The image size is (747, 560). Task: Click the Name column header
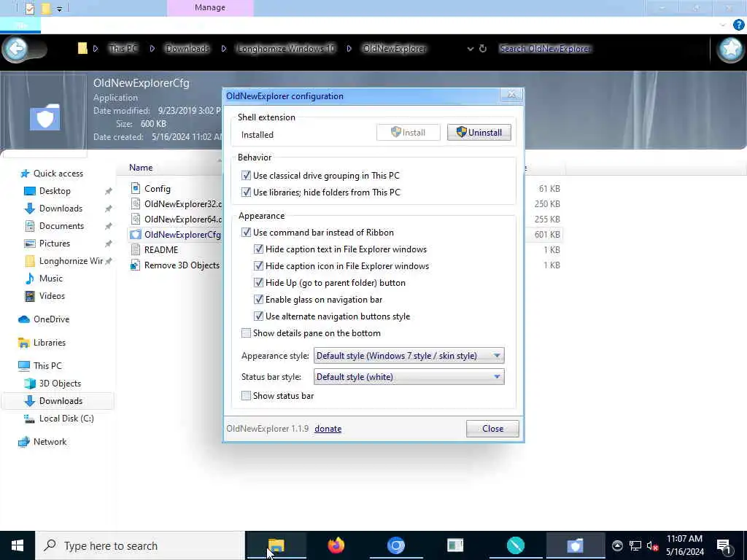(141, 168)
